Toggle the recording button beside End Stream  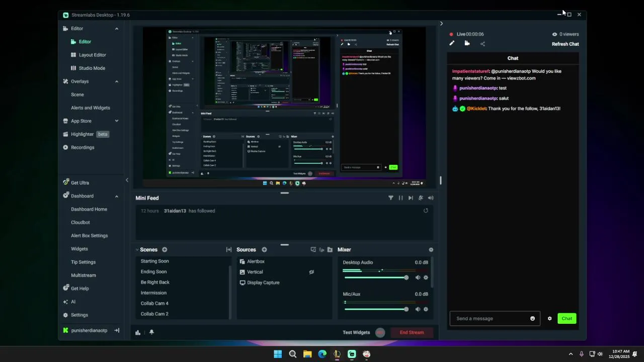380,332
